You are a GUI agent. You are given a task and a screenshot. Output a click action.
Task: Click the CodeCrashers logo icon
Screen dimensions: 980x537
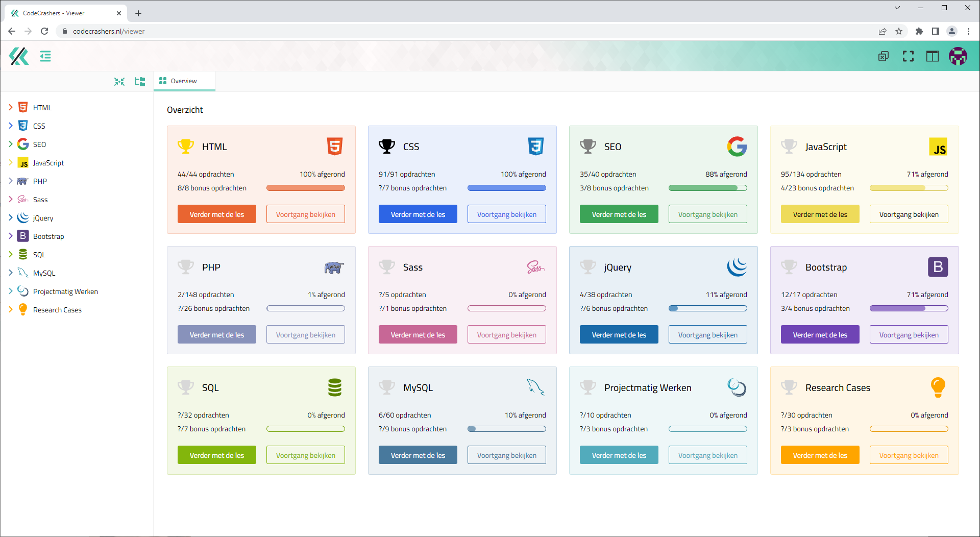pyautogui.click(x=19, y=56)
